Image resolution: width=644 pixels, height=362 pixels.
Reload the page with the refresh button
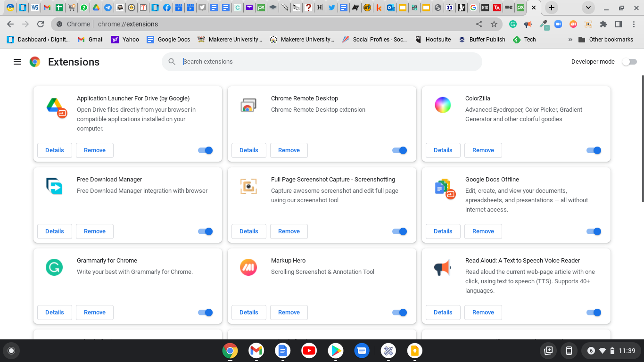[x=41, y=24]
